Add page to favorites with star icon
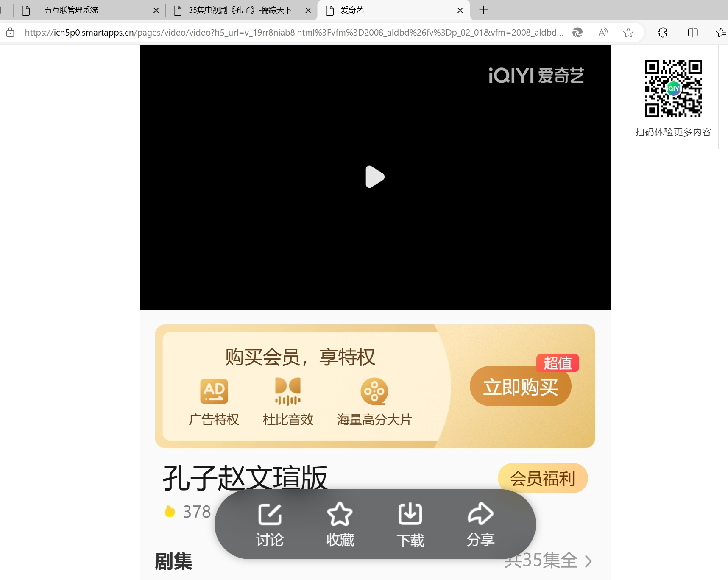Image resolution: width=728 pixels, height=580 pixels. 628,33
